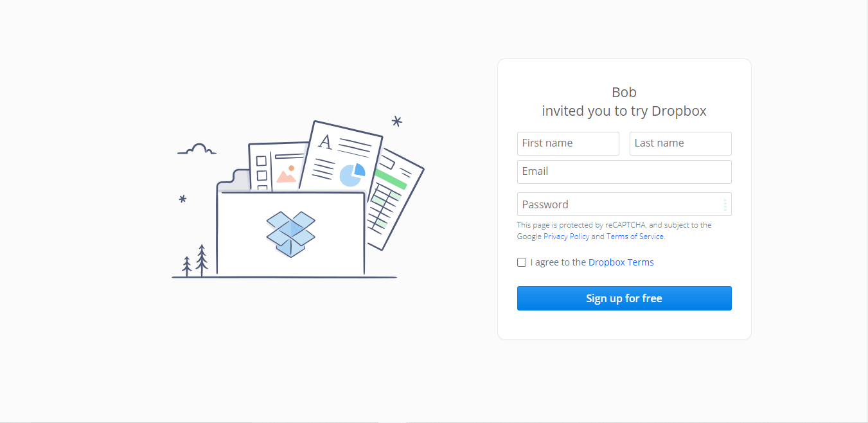Focus the First name field
The image size is (868, 423).
point(568,143)
